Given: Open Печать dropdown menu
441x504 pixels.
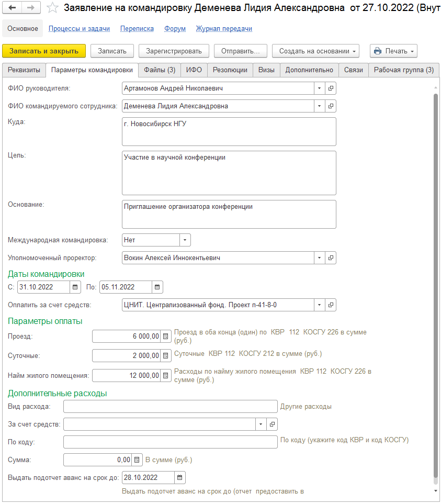Looking at the screenshot, I should coord(393,51).
